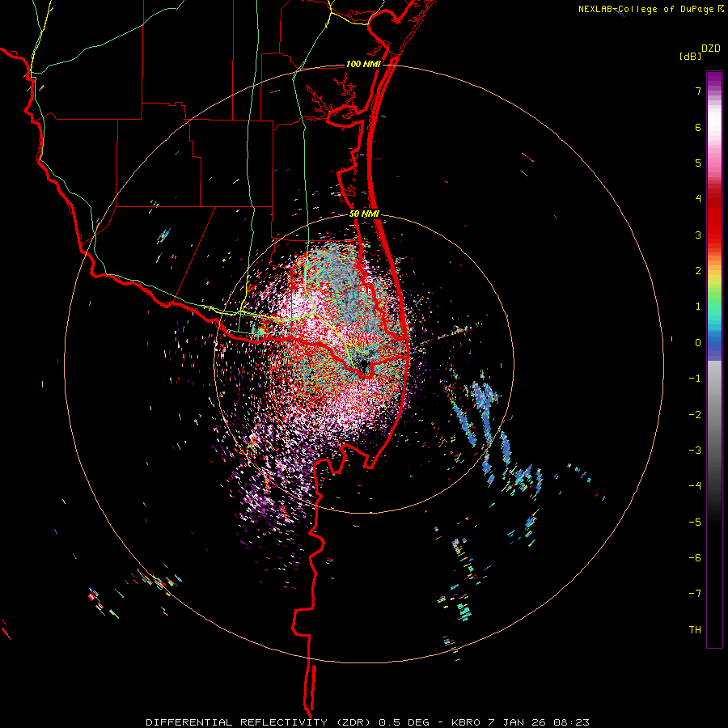The width and height of the screenshot is (728, 728).
Task: Click the 50 NMI range ring label
Action: pyautogui.click(x=364, y=214)
